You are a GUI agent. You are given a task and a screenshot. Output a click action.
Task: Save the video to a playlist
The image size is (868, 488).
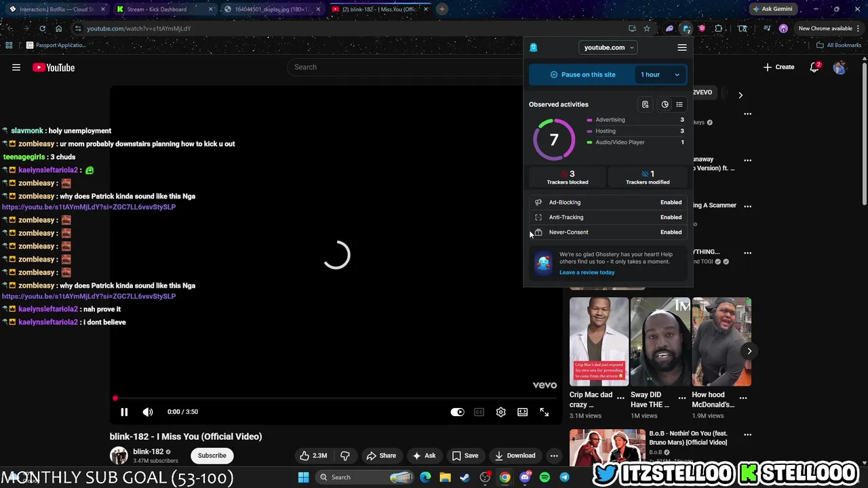coord(465,455)
